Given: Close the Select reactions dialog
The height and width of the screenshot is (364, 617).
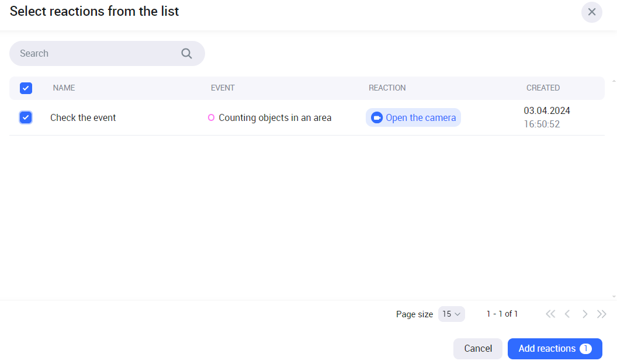Looking at the screenshot, I should pyautogui.click(x=591, y=12).
